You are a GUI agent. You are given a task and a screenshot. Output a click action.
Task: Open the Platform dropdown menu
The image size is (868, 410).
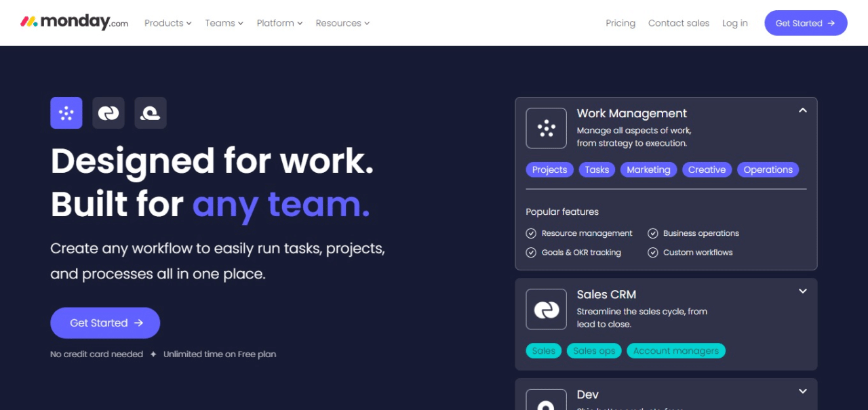[280, 23]
